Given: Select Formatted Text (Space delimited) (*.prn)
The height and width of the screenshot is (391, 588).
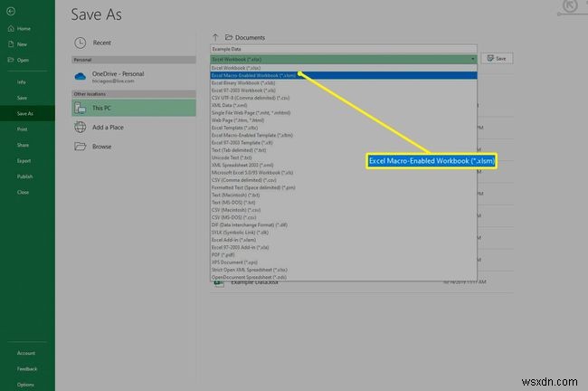Looking at the screenshot, I should (343, 187).
